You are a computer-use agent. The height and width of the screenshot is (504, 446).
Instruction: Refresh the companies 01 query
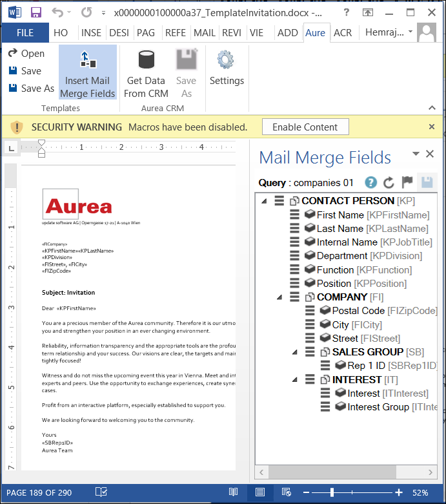(389, 183)
